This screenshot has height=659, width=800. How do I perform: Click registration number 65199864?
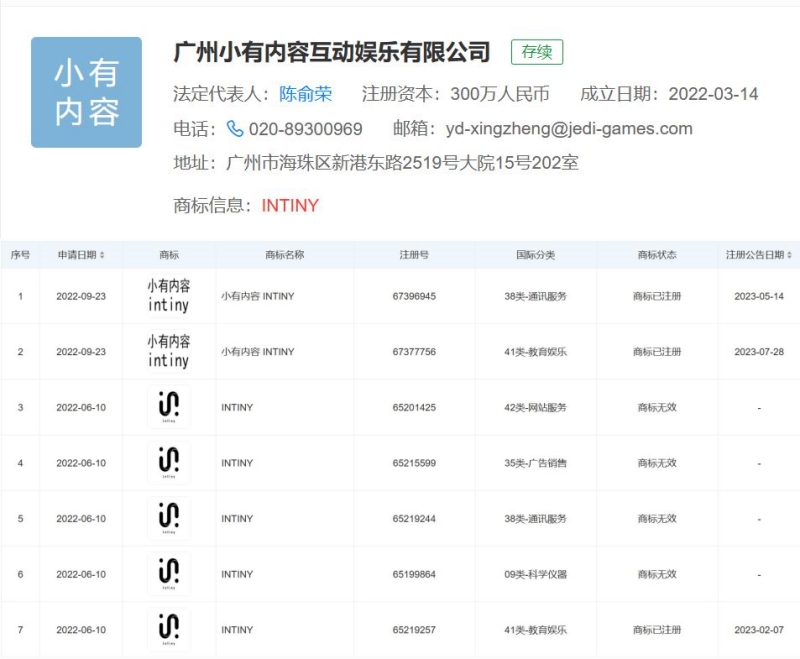(414, 574)
